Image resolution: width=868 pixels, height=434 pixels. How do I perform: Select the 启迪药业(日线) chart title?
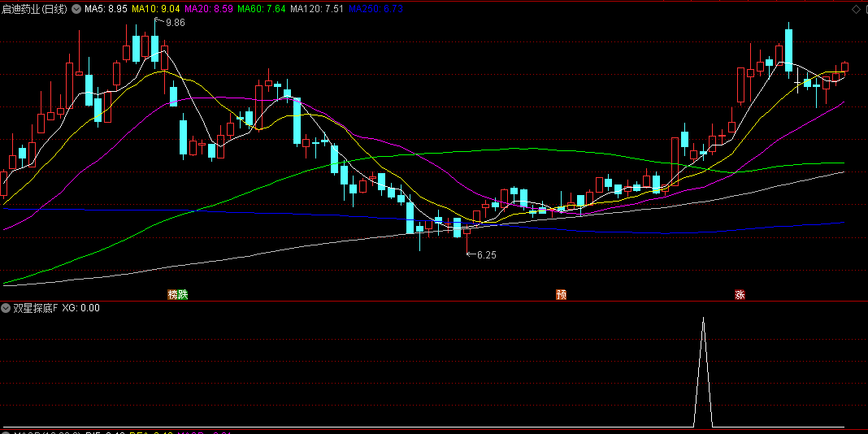coord(34,9)
